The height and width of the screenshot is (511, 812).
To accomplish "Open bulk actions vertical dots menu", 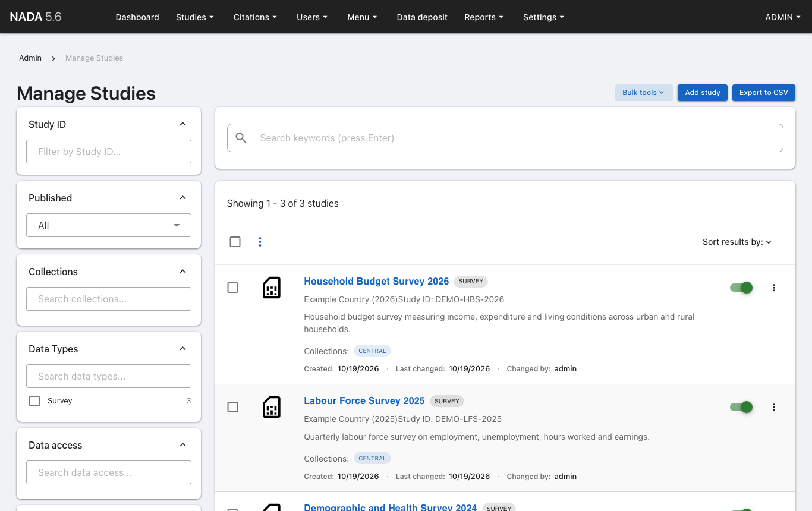I will point(260,242).
